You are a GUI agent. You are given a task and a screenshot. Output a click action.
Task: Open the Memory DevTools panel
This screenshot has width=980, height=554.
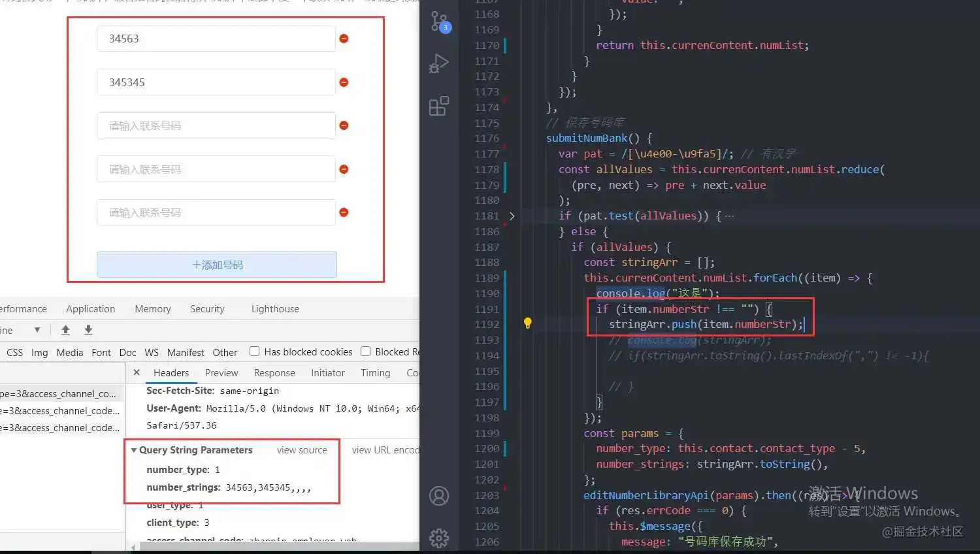tap(153, 308)
